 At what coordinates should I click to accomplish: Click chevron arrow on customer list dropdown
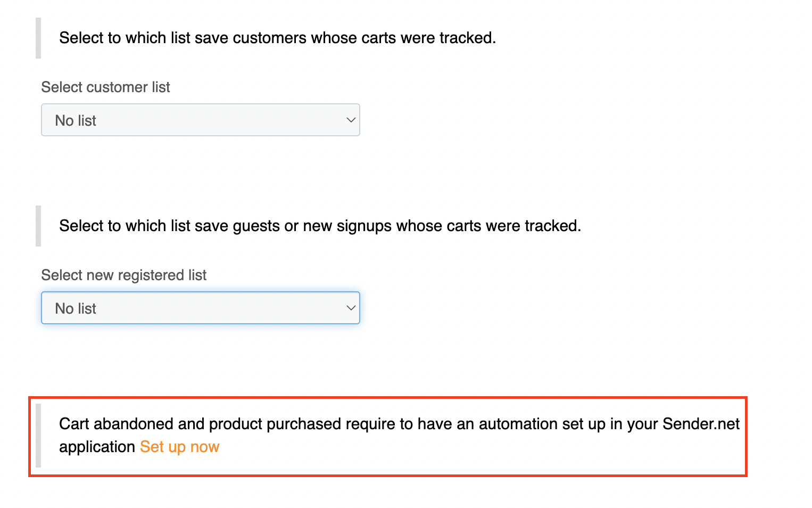click(x=350, y=120)
